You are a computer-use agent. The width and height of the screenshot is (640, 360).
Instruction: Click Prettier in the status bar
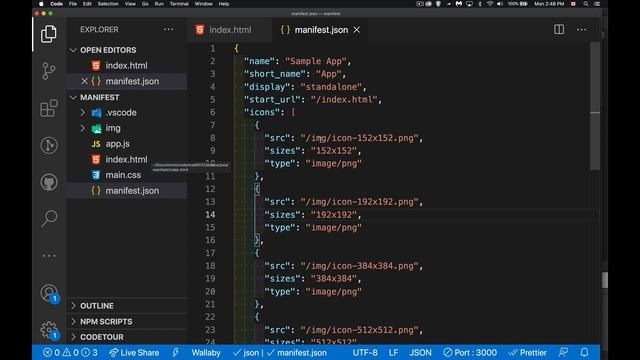[x=527, y=353]
